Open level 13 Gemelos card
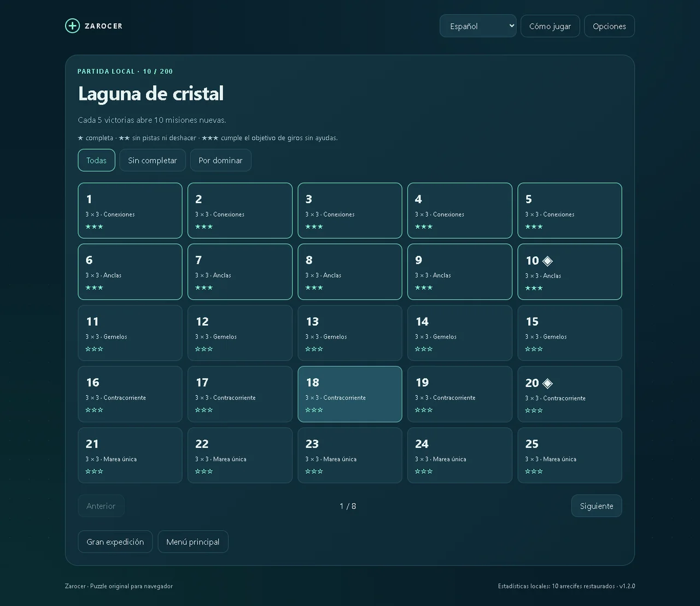This screenshot has width=700, height=606. pos(350,333)
